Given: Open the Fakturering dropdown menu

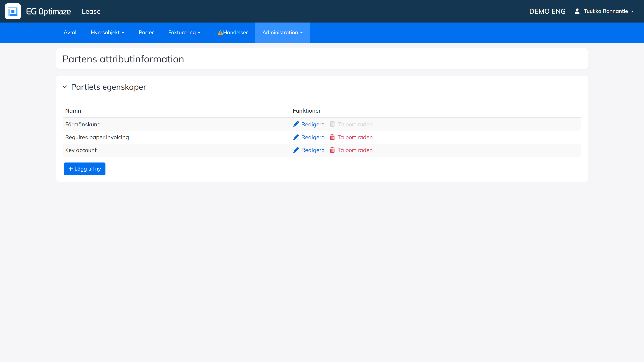Looking at the screenshot, I should (x=184, y=32).
